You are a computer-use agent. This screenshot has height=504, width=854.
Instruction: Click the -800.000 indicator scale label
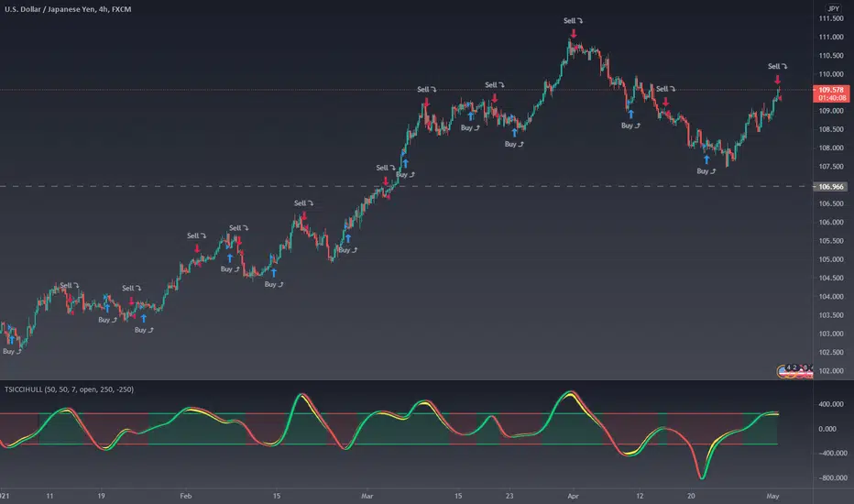pos(832,477)
